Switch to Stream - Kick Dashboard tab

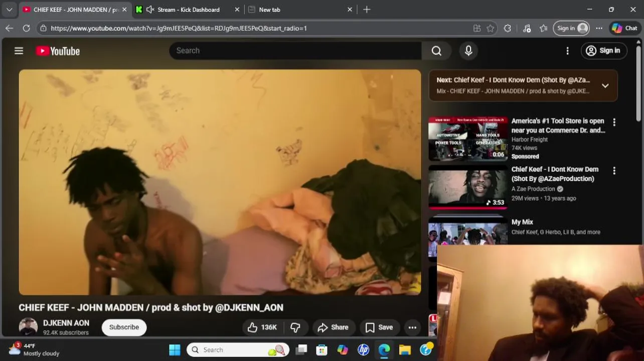pos(188,10)
